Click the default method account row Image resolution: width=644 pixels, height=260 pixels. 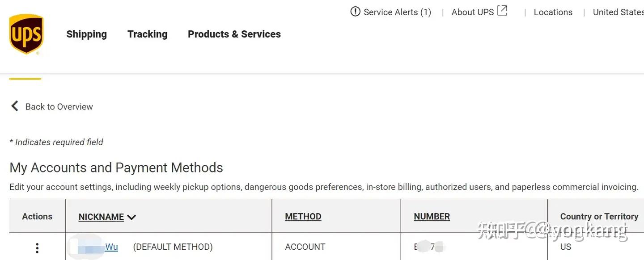point(173,247)
